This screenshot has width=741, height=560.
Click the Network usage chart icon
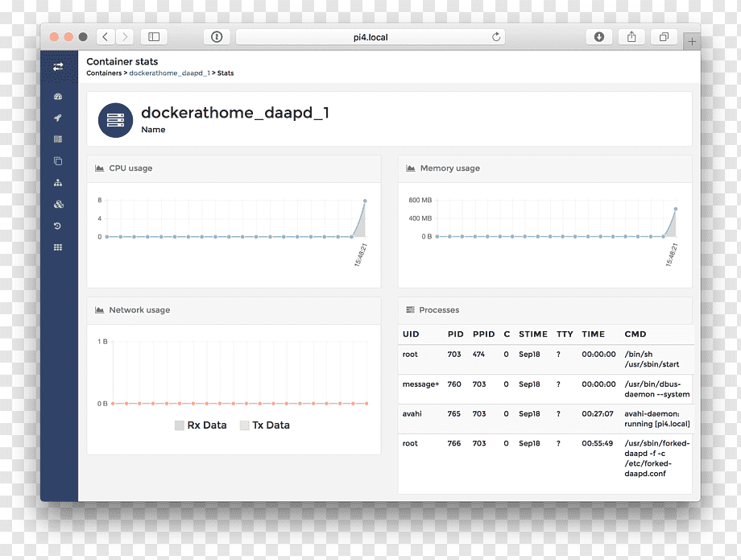99,310
